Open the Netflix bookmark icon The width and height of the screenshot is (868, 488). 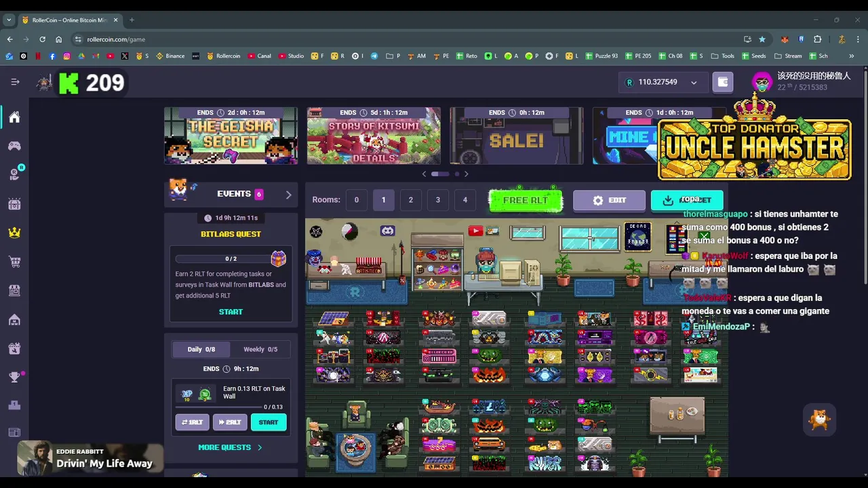(38, 56)
